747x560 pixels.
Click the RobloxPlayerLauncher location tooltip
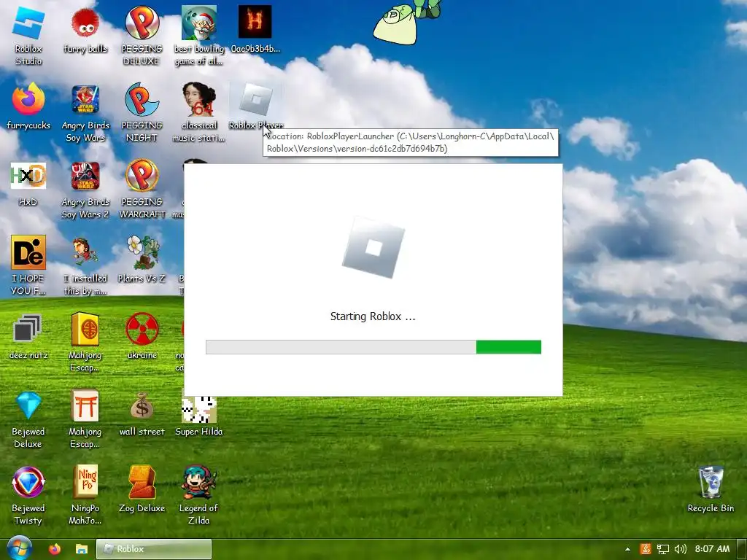[x=410, y=142]
